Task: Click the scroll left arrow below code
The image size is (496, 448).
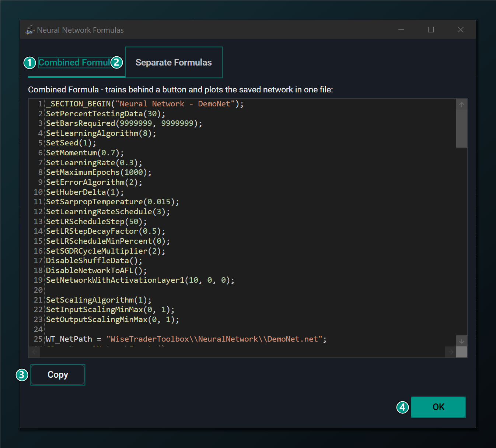Action: [x=35, y=352]
